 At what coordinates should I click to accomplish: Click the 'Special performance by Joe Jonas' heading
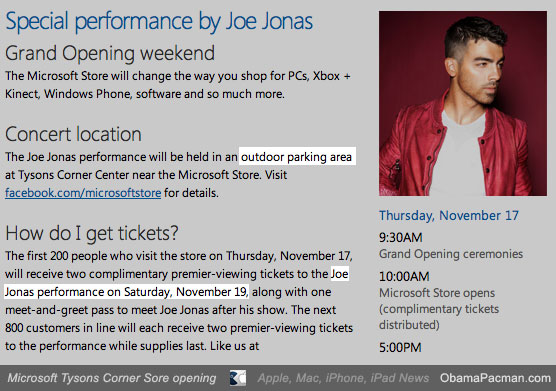pos(159,21)
